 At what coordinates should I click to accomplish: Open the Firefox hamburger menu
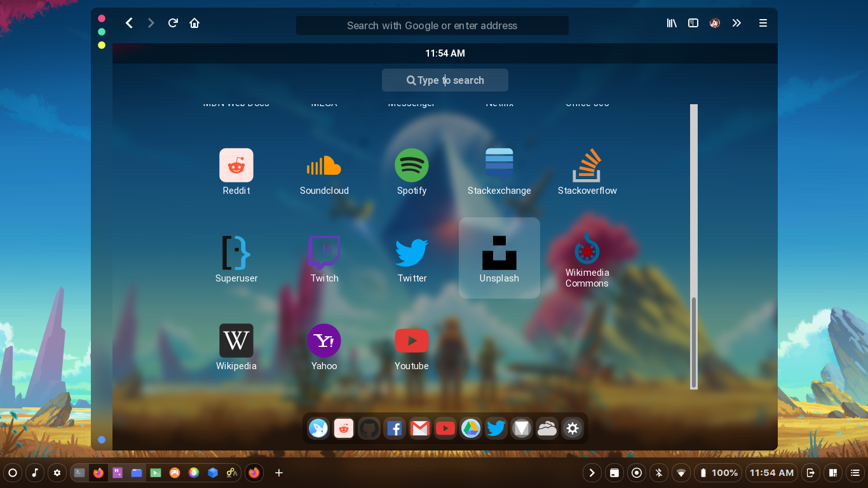click(x=763, y=23)
